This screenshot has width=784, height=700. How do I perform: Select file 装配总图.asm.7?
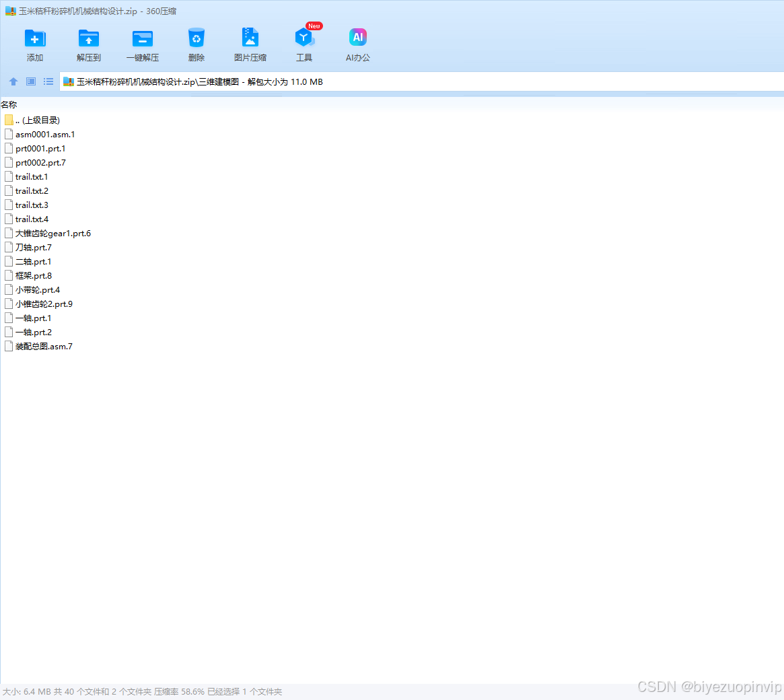click(44, 346)
